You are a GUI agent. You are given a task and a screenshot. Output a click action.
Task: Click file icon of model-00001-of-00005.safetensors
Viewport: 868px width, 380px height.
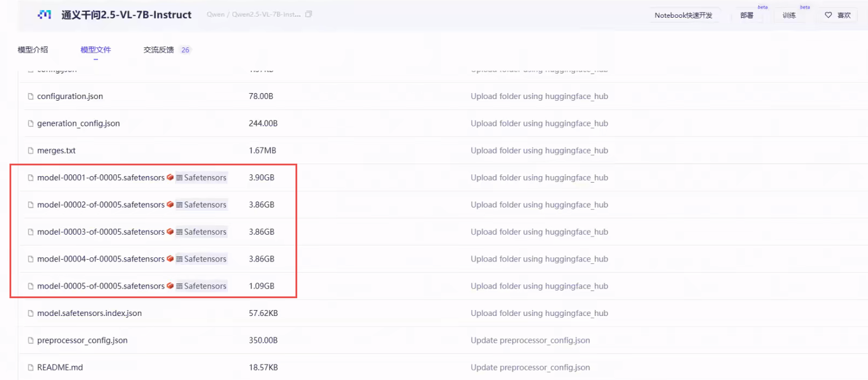[x=31, y=178]
